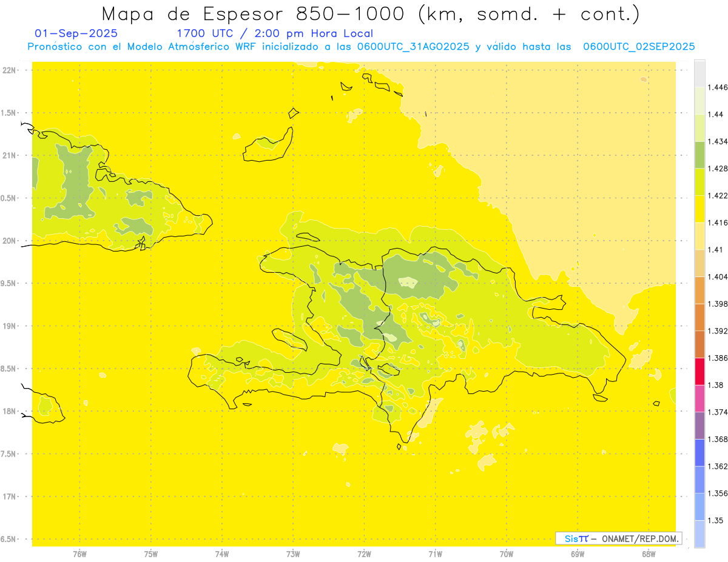The image size is (728, 562).
Task: Click the legend value '1.374'
Action: coord(718,412)
